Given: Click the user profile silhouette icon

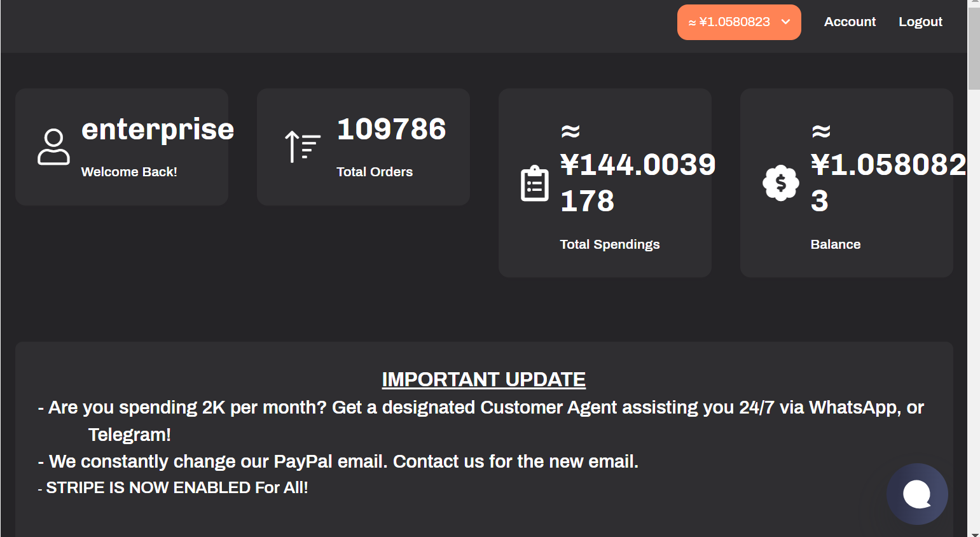Looking at the screenshot, I should (53, 147).
